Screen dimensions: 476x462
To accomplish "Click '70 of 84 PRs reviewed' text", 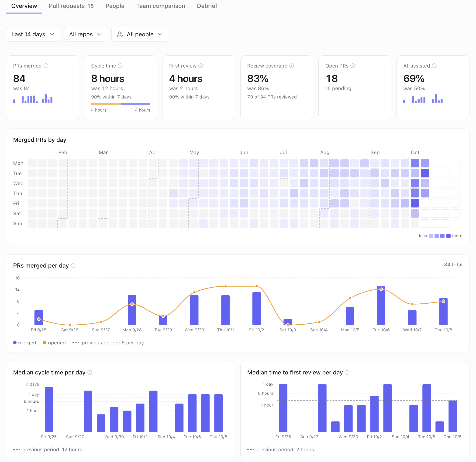I will click(x=272, y=97).
